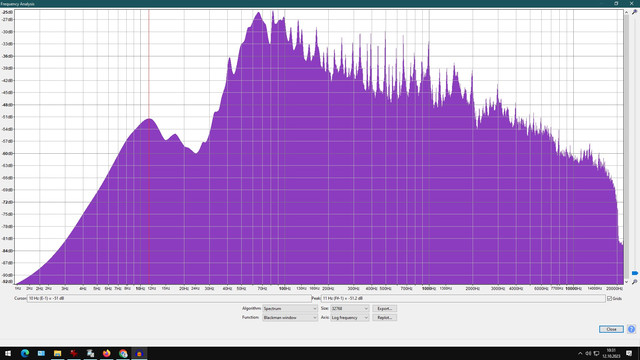The image size is (640, 360).
Task: Open the Windows Start menu
Action: (x=8, y=353)
